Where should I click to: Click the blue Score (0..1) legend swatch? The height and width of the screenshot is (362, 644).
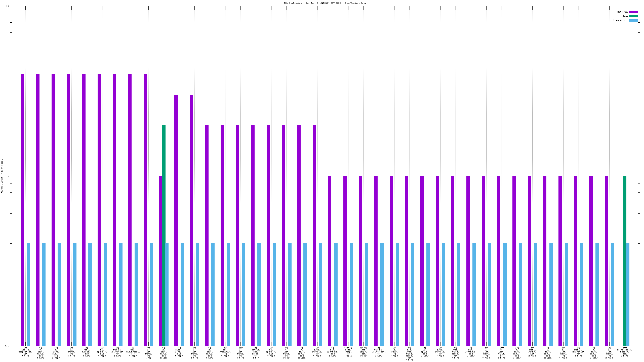point(633,20)
